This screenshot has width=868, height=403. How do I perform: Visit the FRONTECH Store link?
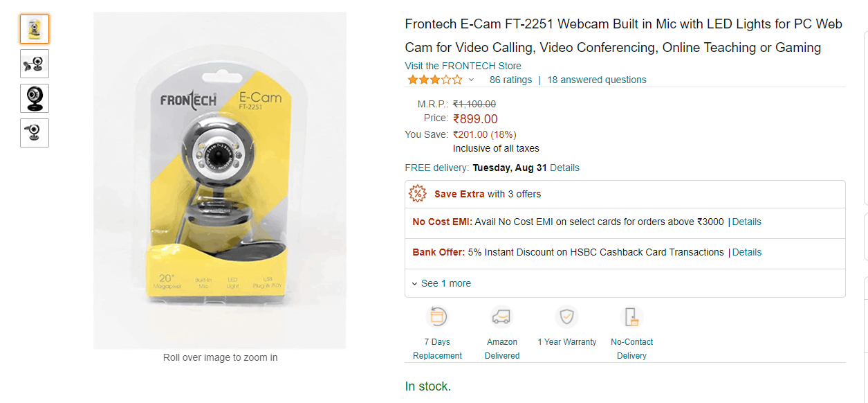coord(463,66)
